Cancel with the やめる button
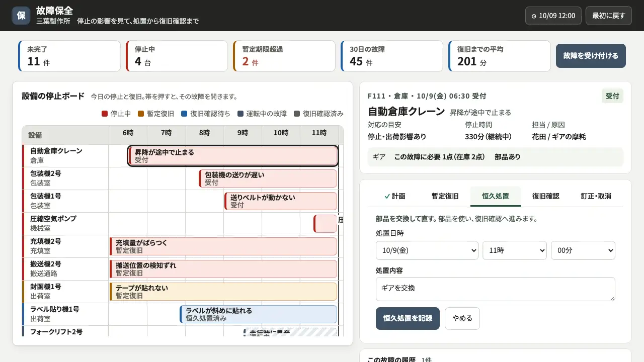644x362 pixels. (x=462, y=318)
